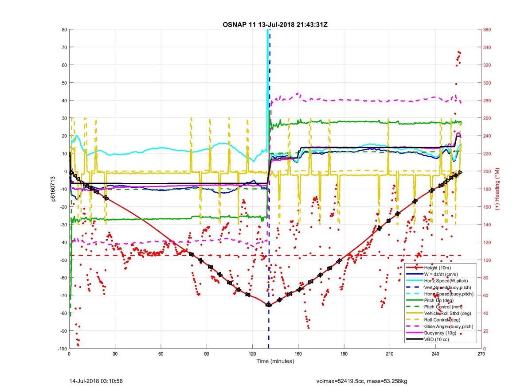532x392 pixels.
Task: Click the deepest diamond marker on the height curve
Action: (x=269, y=305)
